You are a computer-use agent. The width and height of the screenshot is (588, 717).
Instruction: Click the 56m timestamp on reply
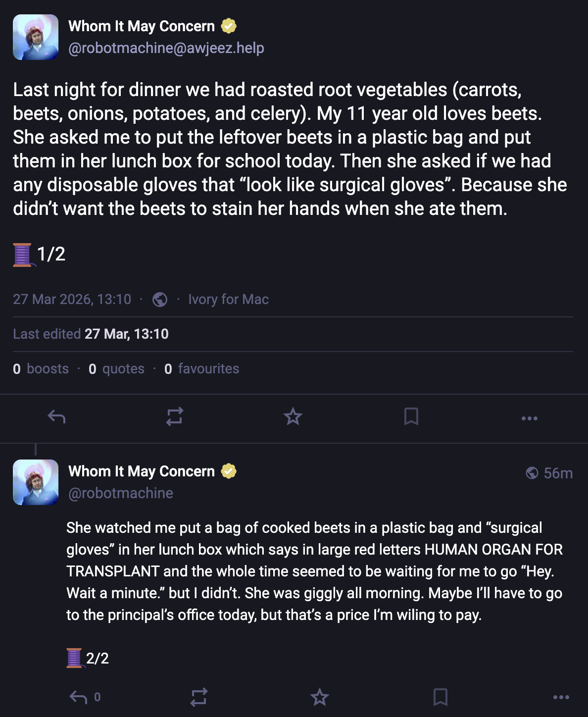pos(558,473)
